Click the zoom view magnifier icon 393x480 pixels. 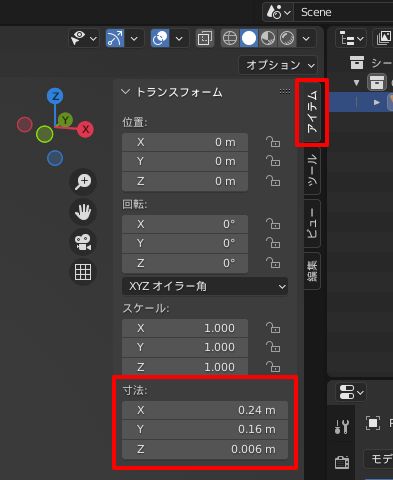83,182
